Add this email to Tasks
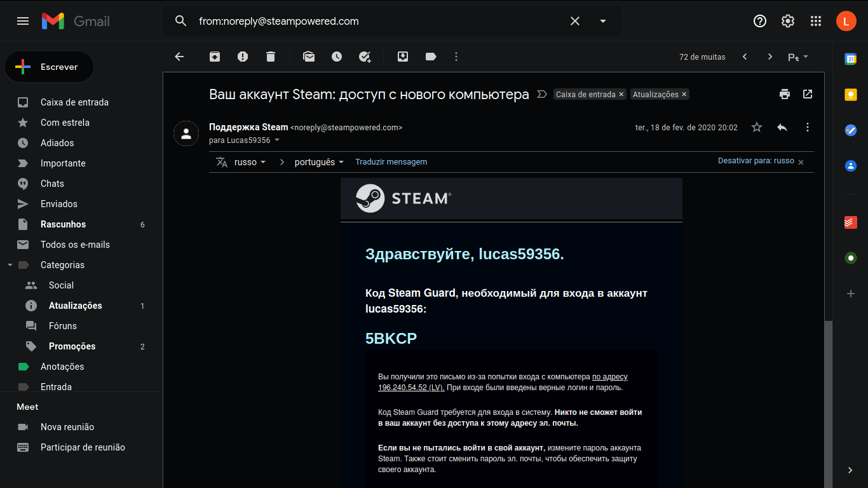This screenshot has height=488, width=868. 365,57
